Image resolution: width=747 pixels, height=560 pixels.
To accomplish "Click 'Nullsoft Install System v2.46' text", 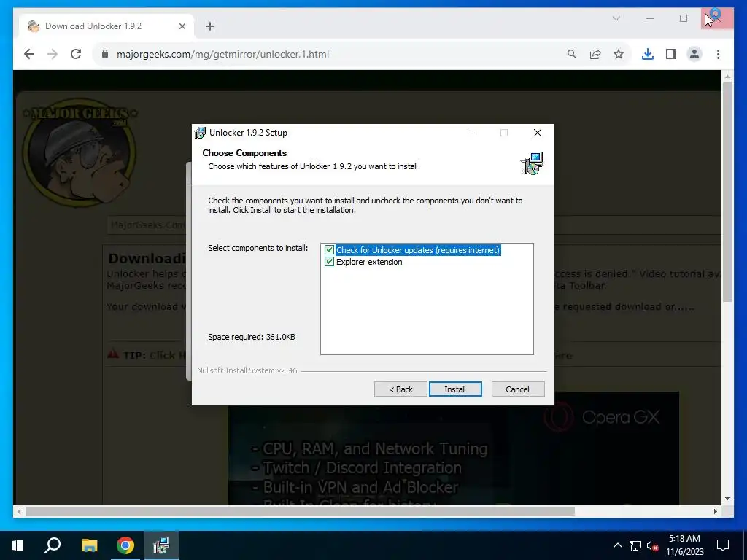I will (247, 370).
